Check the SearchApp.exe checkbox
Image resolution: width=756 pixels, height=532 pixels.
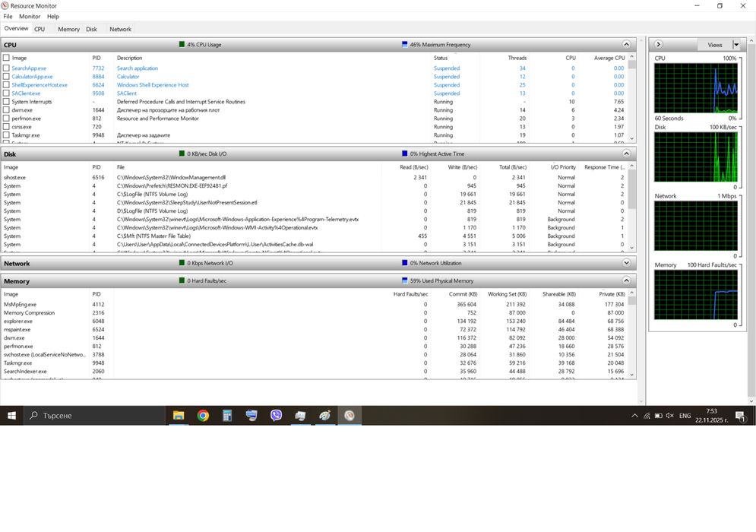point(6,68)
